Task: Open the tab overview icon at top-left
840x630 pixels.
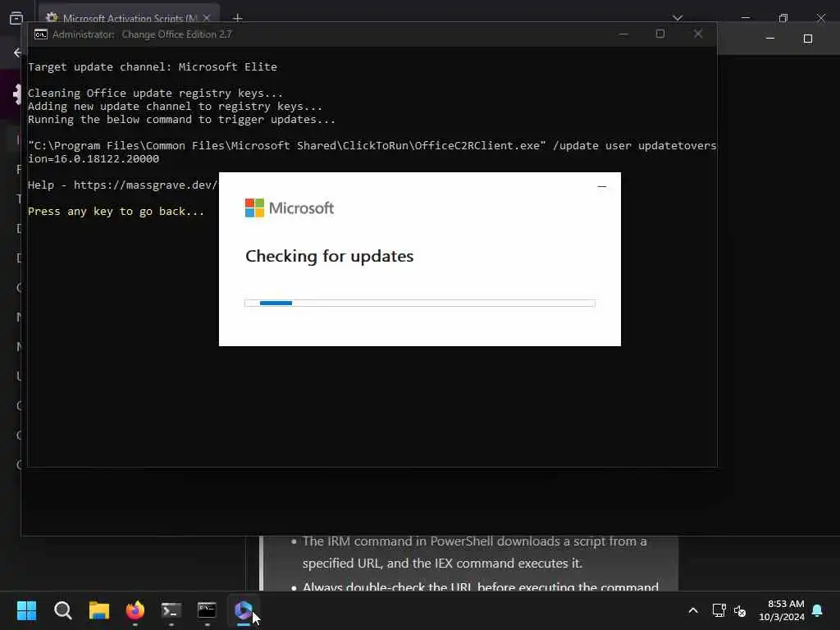Action: point(16,18)
